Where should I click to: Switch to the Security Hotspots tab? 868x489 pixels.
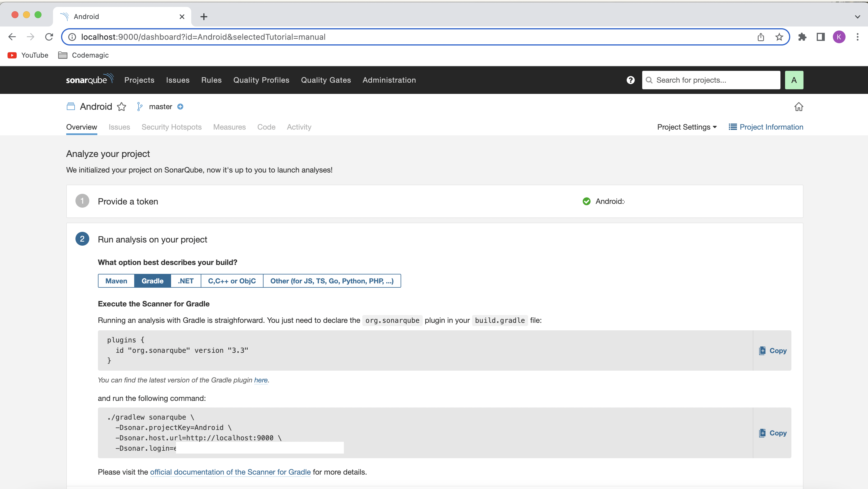point(172,127)
